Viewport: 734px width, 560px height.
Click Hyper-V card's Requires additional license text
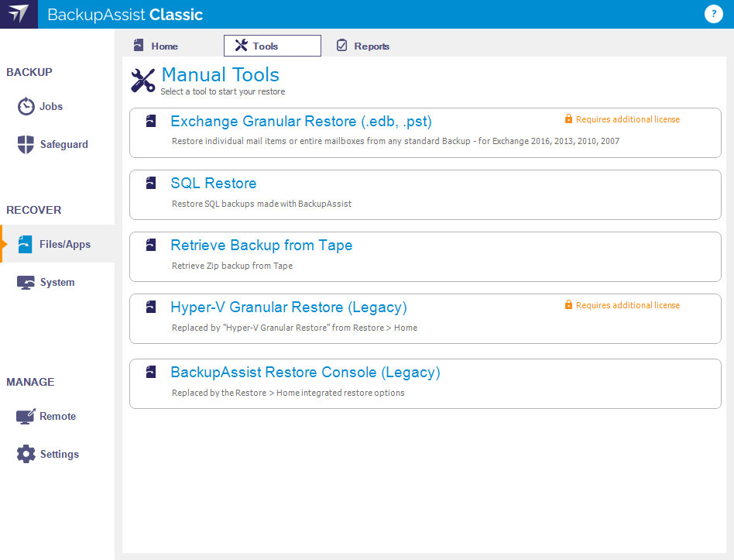click(x=628, y=305)
